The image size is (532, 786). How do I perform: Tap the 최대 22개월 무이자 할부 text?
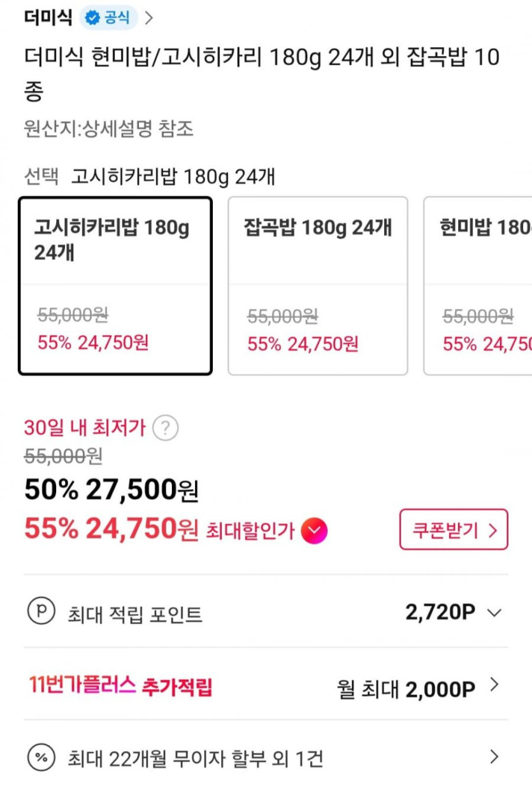(x=195, y=759)
